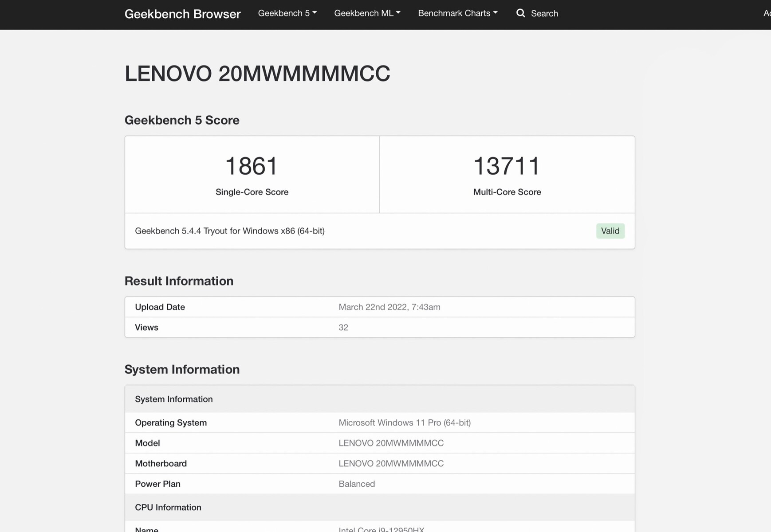Image resolution: width=771 pixels, height=532 pixels.
Task: Click the Geekbench Browser logo link
Action: click(x=182, y=14)
